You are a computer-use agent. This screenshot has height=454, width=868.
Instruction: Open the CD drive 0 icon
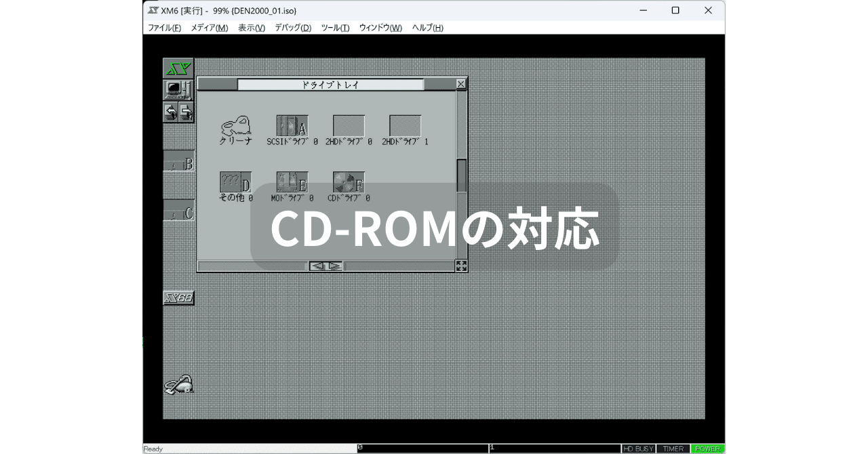(x=349, y=182)
